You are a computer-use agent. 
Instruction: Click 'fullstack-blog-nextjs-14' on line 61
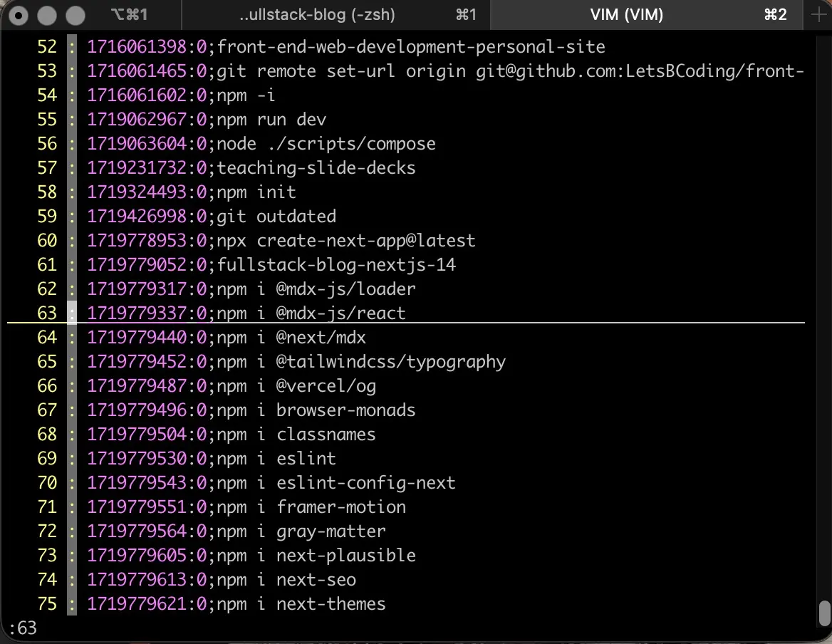coord(336,265)
